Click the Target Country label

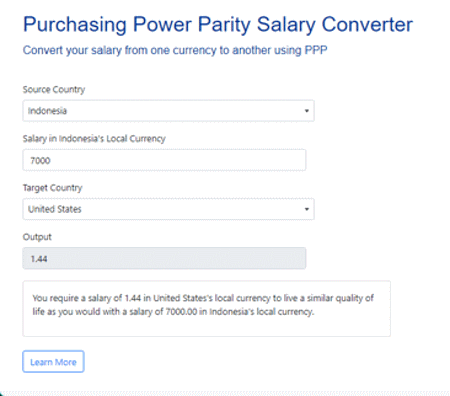(52, 188)
